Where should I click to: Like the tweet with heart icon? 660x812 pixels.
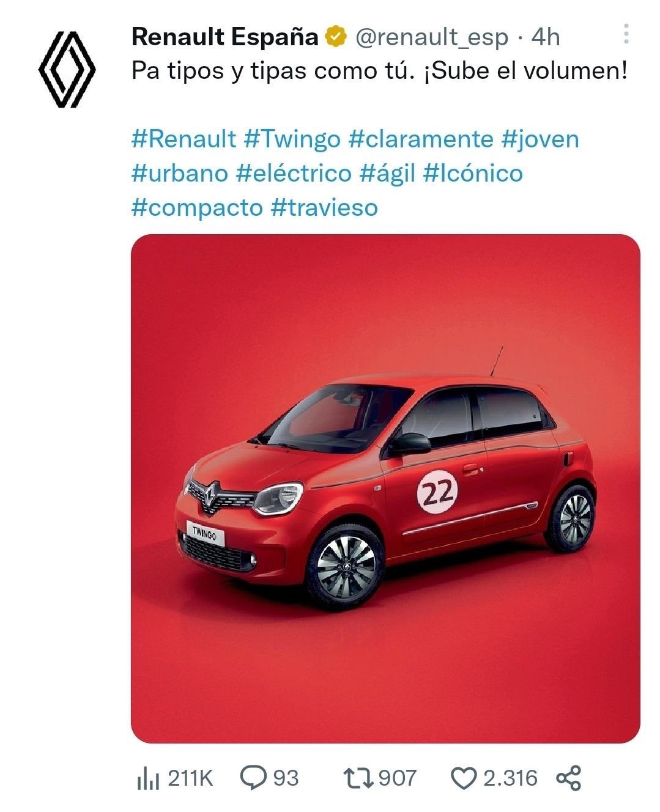[x=463, y=778]
